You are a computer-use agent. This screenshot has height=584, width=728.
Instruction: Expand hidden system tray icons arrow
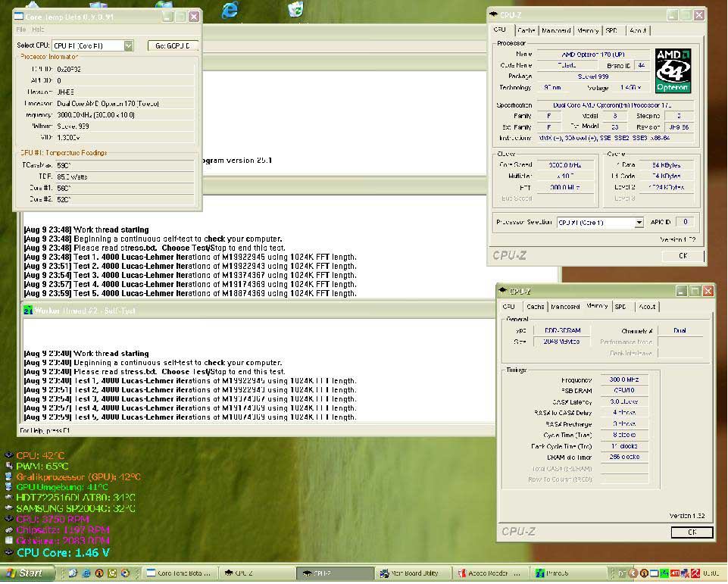(x=633, y=573)
